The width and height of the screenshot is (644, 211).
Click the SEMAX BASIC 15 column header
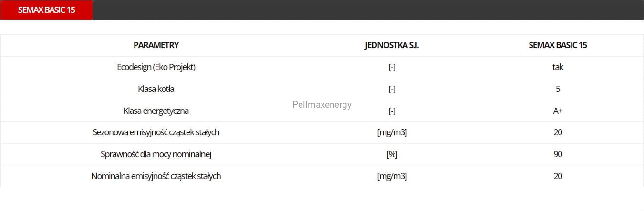[x=558, y=45]
